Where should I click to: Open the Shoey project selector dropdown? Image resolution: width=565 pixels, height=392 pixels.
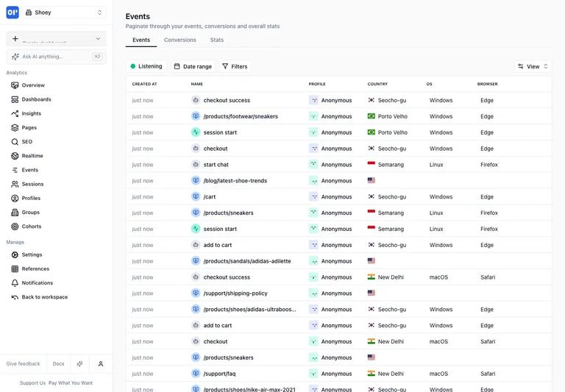(65, 13)
